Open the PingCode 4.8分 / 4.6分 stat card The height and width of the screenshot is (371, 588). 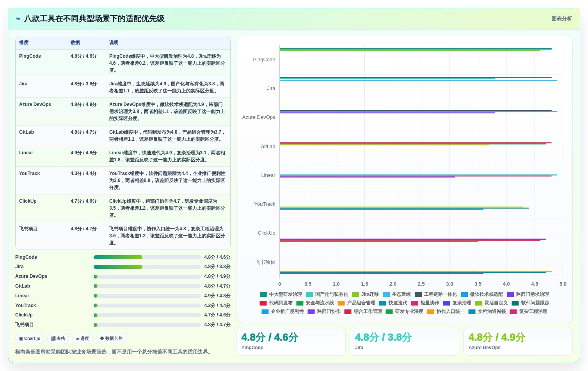pyautogui.click(x=291, y=341)
